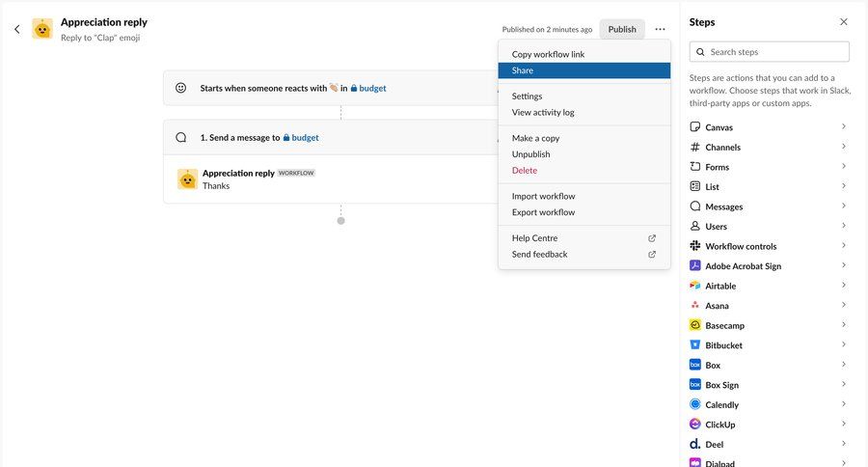Open the ClickUp steps row label
This screenshot has height=467, width=868.
720,425
